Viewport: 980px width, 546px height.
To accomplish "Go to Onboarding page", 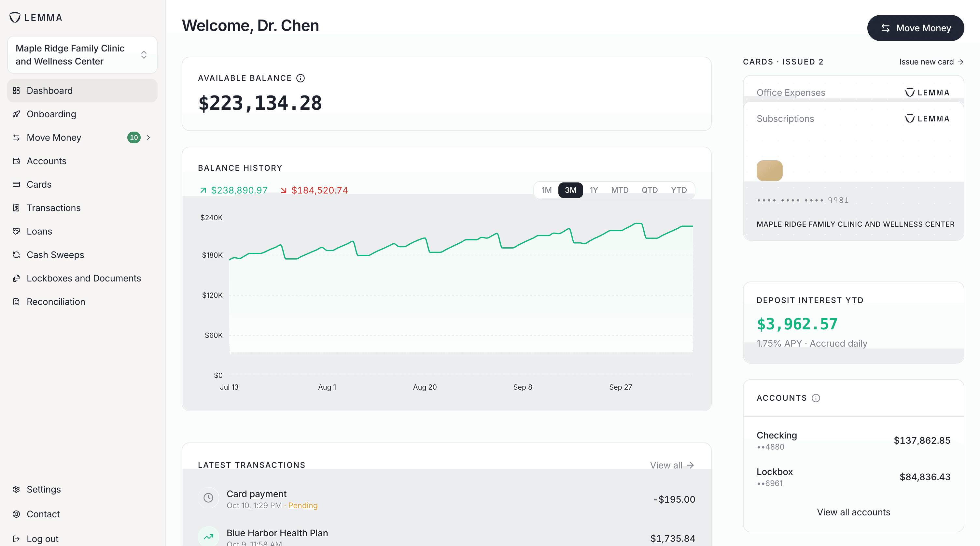I will [82, 114].
